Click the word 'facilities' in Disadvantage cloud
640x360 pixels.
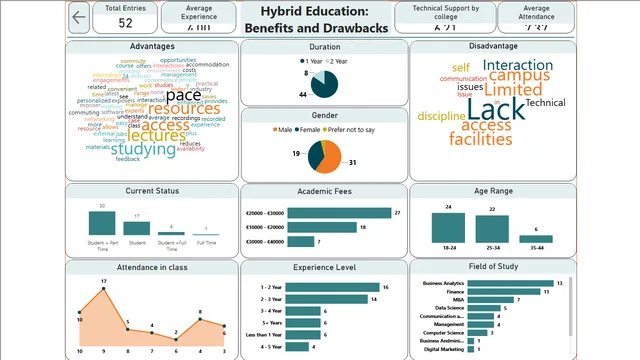(x=480, y=139)
